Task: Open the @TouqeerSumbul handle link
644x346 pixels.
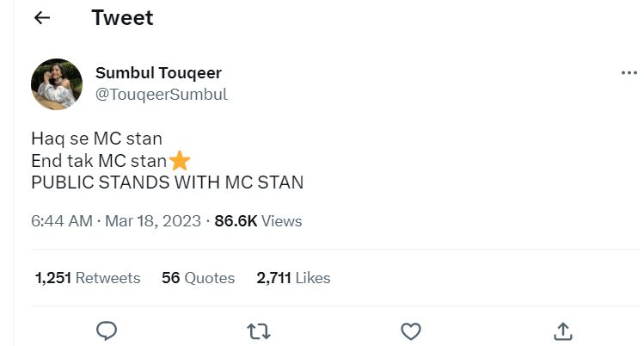Action: [x=161, y=95]
